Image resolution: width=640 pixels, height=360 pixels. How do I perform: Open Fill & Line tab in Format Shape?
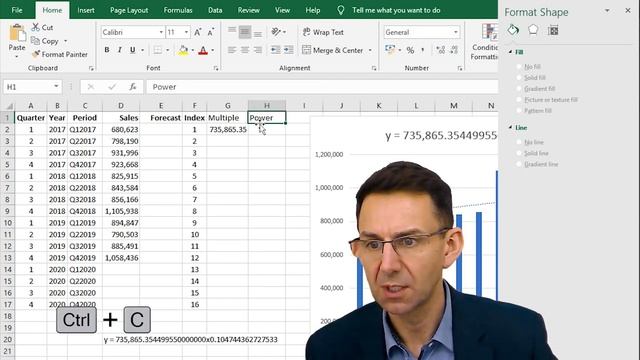(513, 30)
